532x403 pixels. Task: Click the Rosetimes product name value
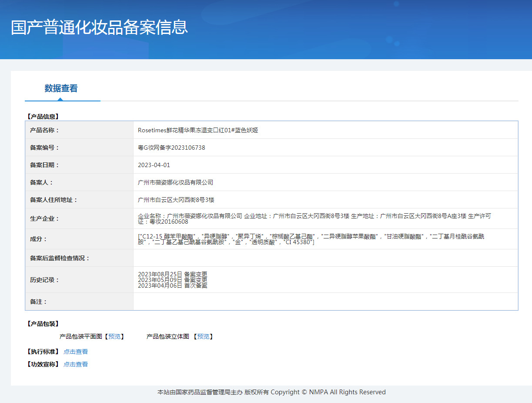pyautogui.click(x=198, y=130)
